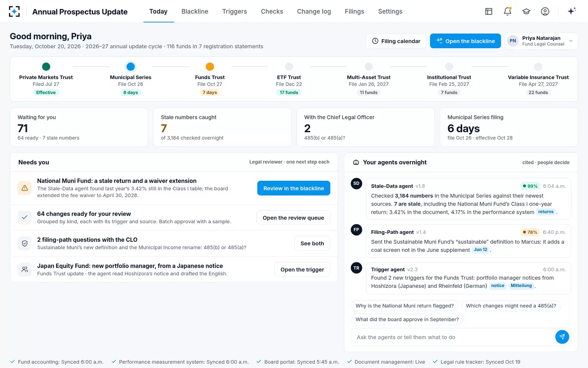The height and width of the screenshot is (368, 588).
Task: Click the 'Waiting for you' 71 card
Action: click(79, 127)
